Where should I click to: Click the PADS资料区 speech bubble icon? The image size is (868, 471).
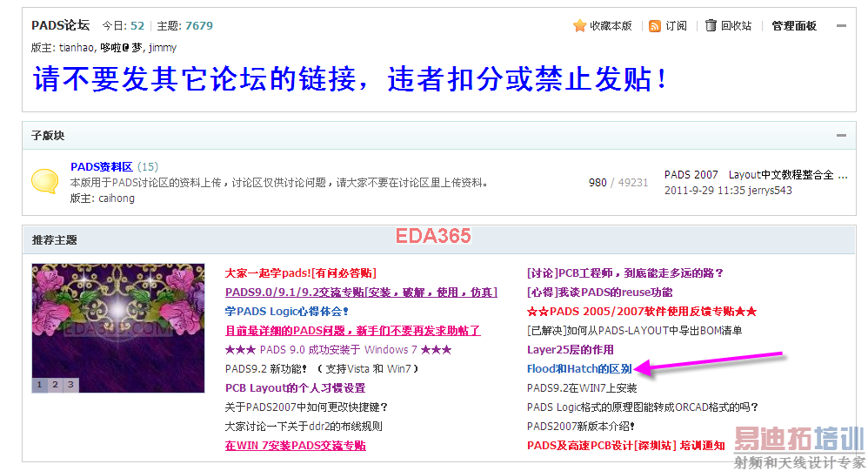tap(45, 181)
